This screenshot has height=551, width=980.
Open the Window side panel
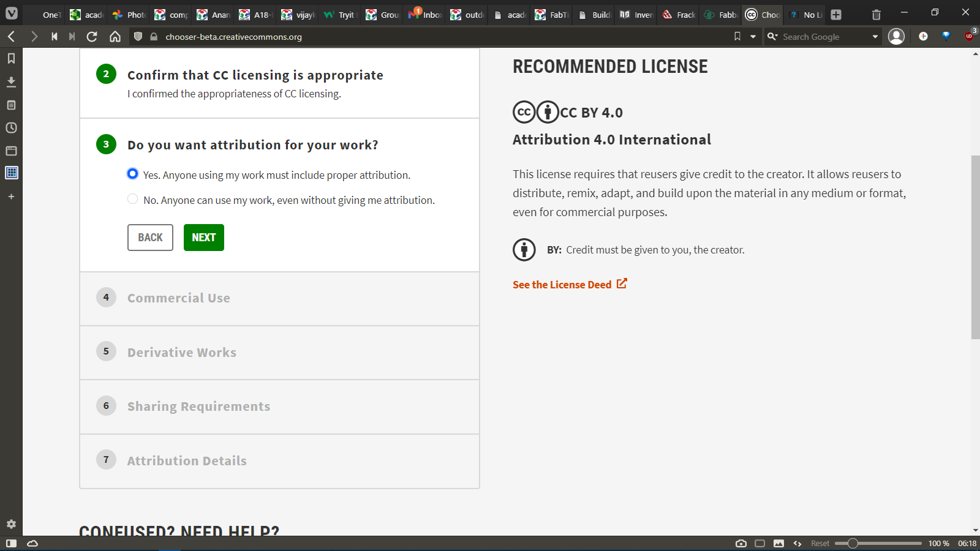(11, 151)
